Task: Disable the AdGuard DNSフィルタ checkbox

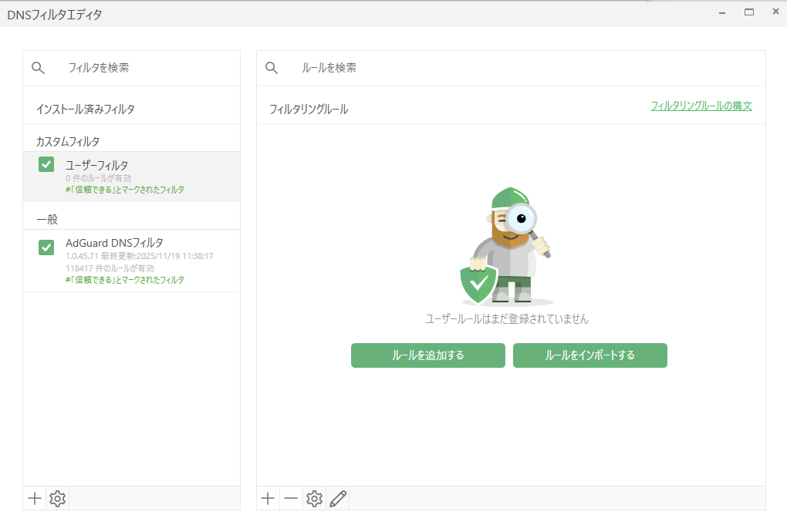Action: click(46, 247)
